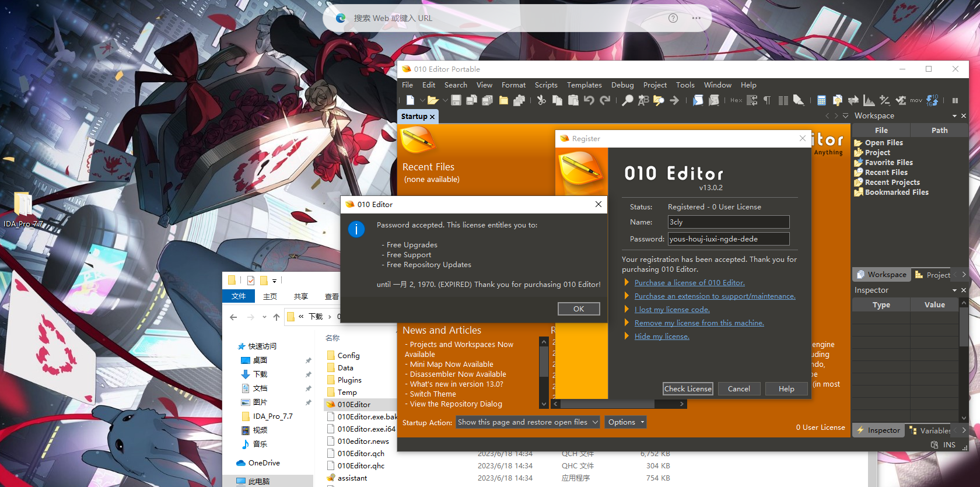Open the Find magnifier tool

coord(627,100)
